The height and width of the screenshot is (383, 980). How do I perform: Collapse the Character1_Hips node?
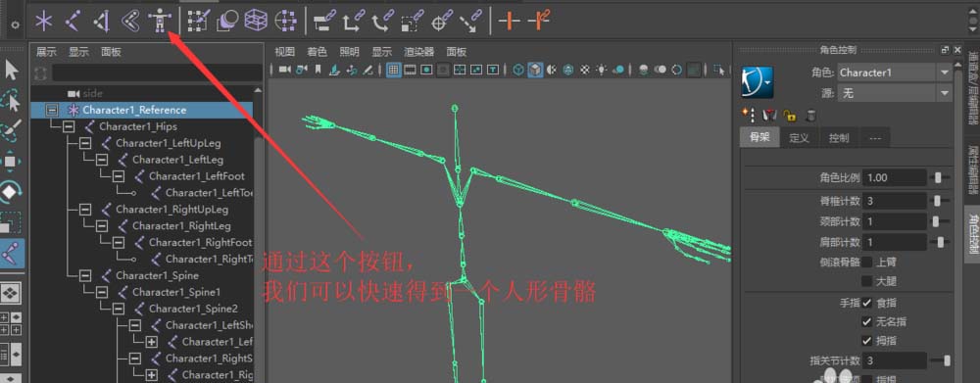69,126
